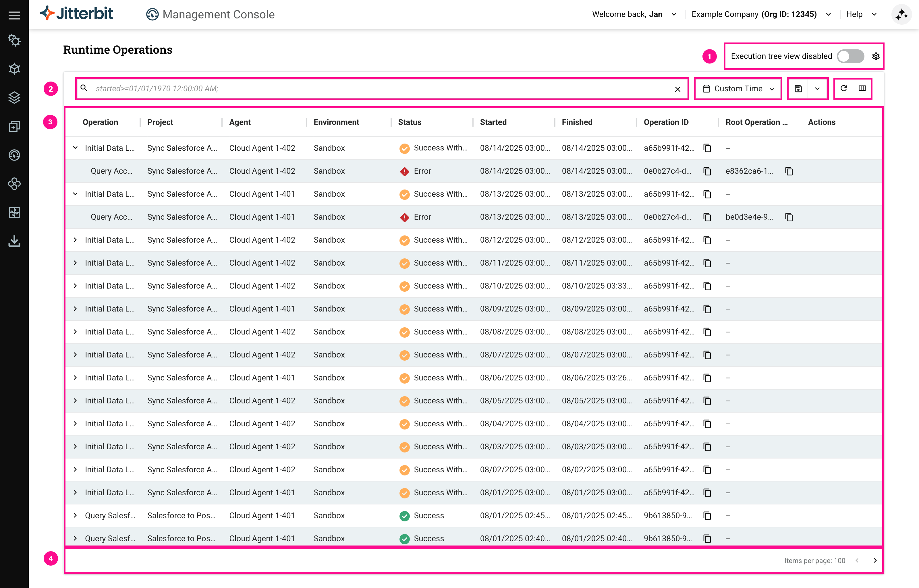
Task: Click the downloads icon at the sidebar bottom
Action: pos(14,241)
